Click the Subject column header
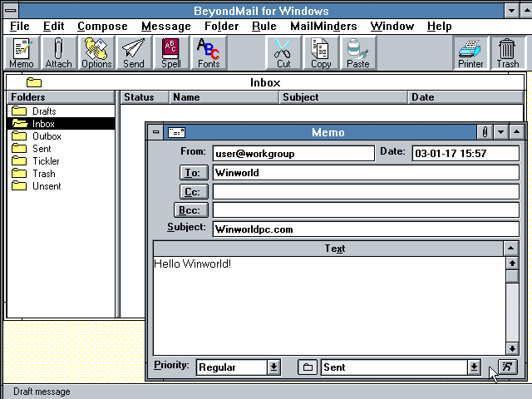Screen dimensions: 532x399 [343, 97]
